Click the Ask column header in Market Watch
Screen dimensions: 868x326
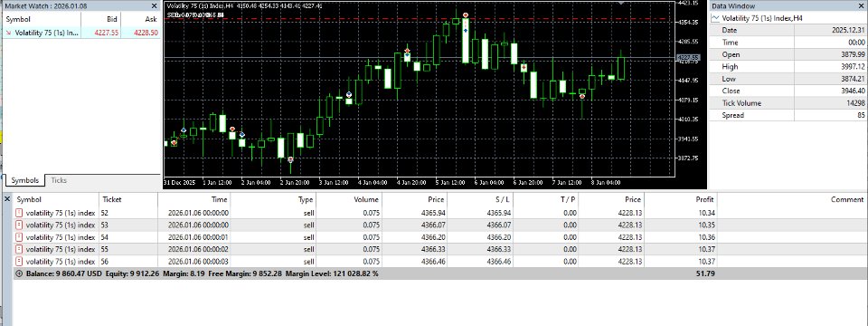[141, 19]
